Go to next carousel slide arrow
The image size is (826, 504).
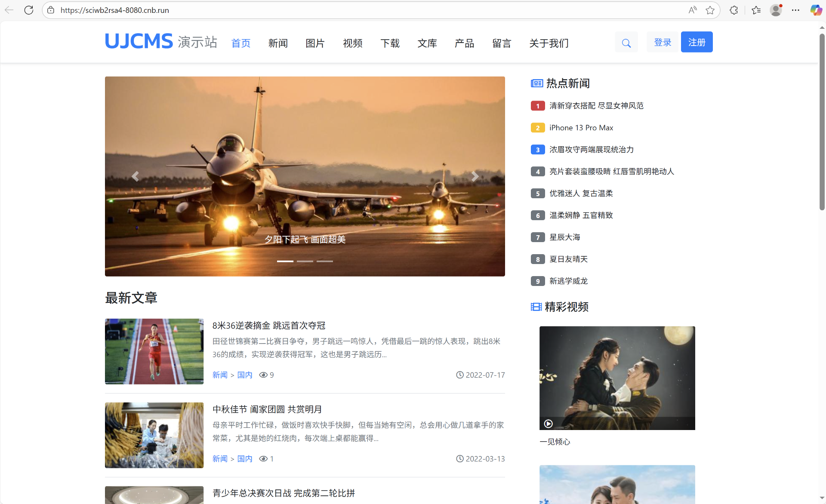[475, 176]
